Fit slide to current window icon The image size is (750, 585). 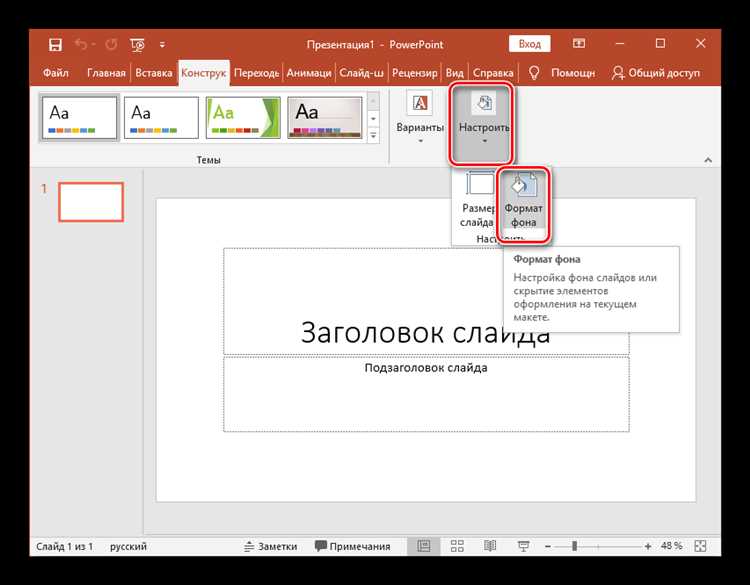700,546
